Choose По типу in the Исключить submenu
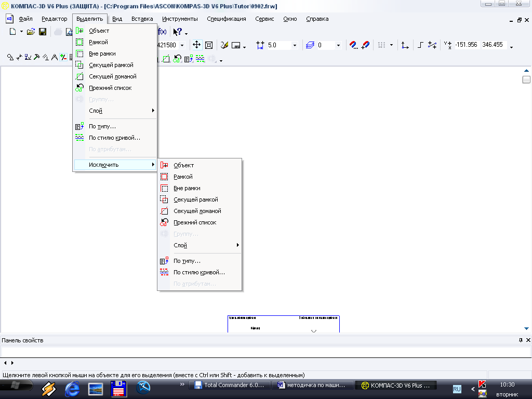 [x=200, y=261]
